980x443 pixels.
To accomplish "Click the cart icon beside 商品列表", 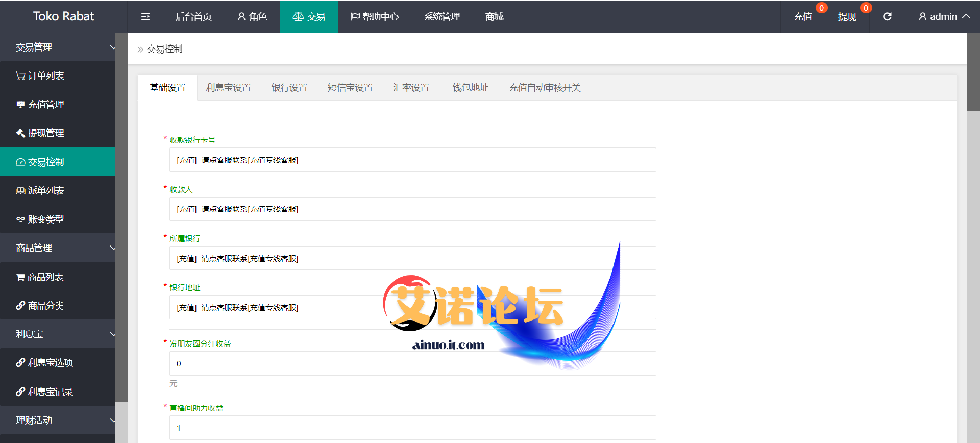I will pyautogui.click(x=20, y=277).
